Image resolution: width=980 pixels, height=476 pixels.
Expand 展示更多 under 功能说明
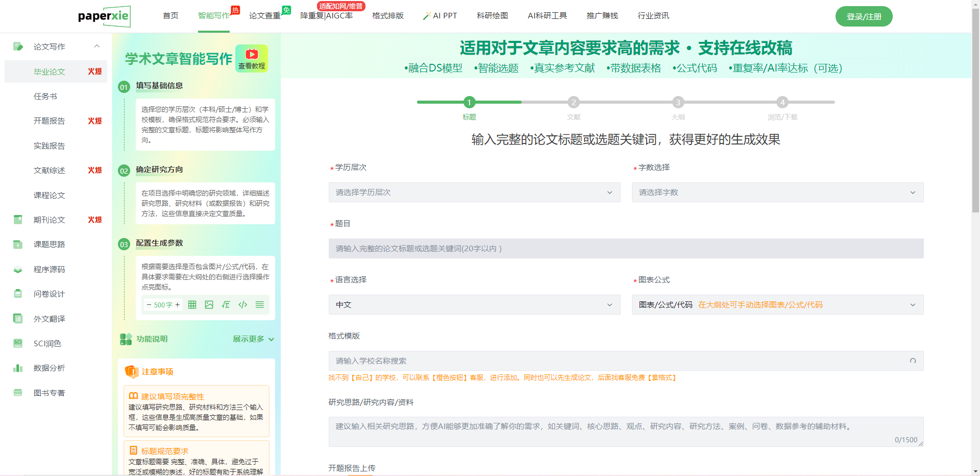click(253, 339)
